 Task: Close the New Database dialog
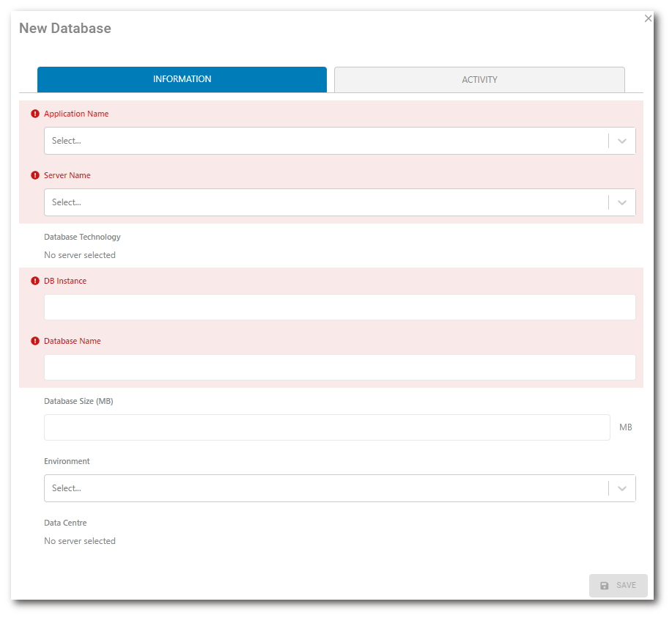pos(648,18)
